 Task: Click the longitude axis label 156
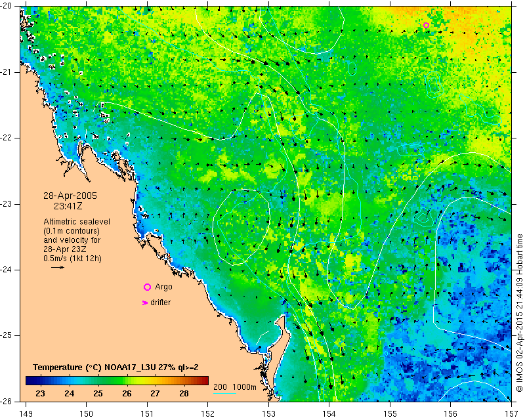pos(451,414)
